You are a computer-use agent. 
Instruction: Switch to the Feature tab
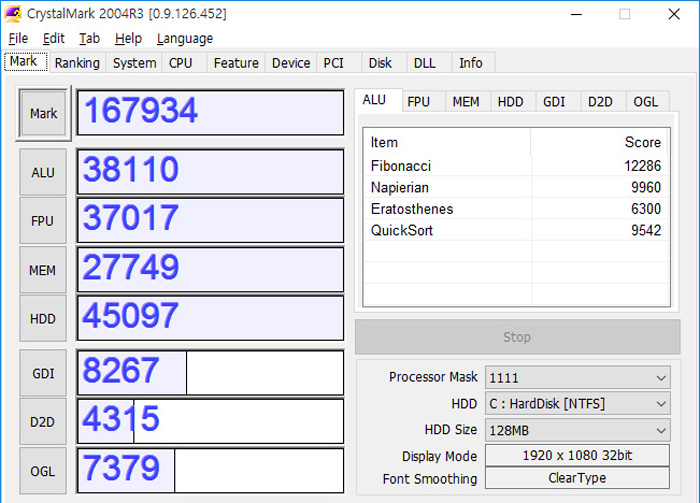click(x=236, y=63)
